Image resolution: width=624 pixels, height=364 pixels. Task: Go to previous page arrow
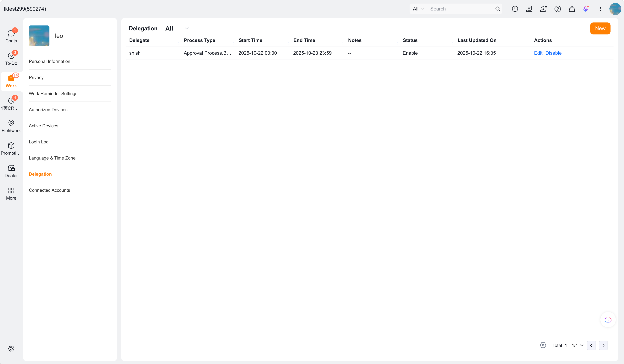(591, 345)
